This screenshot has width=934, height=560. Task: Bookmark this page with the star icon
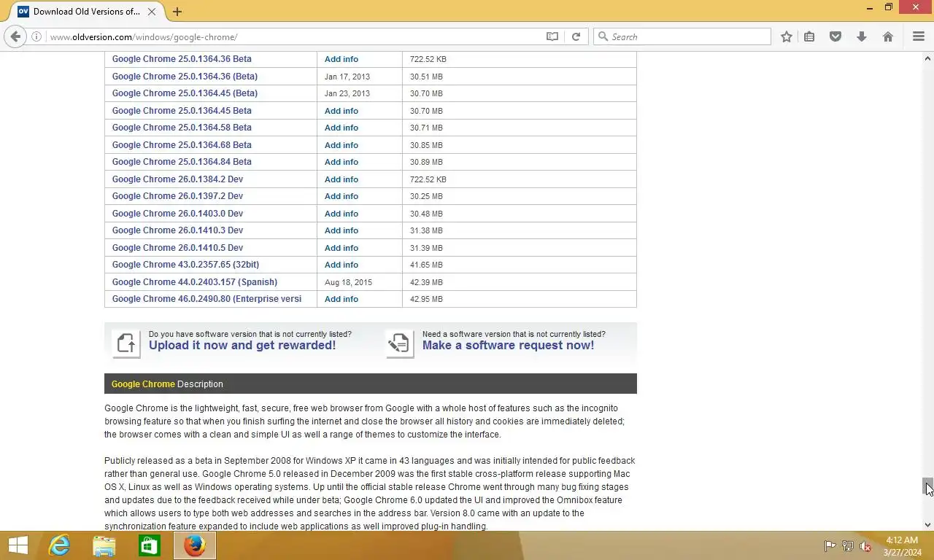point(787,36)
